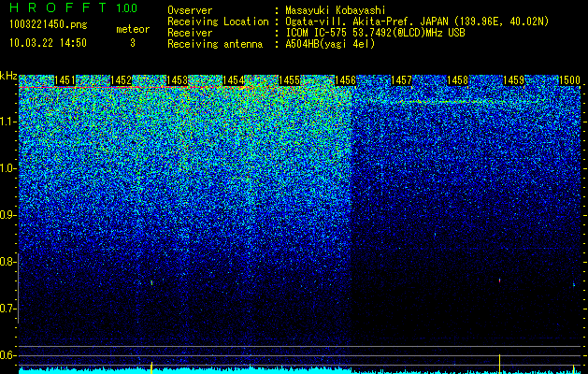Click the 'Receiving antenna' field label
This screenshot has height=374, width=588.
coord(215,44)
